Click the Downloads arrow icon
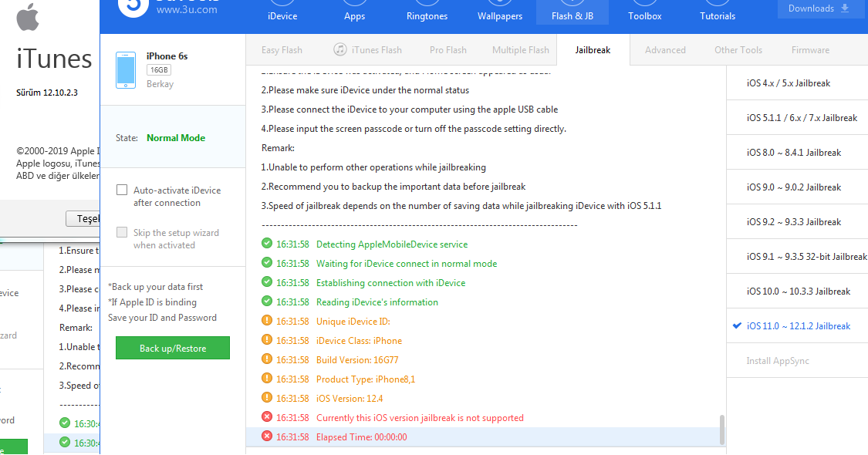This screenshot has width=868, height=455. pos(844,8)
